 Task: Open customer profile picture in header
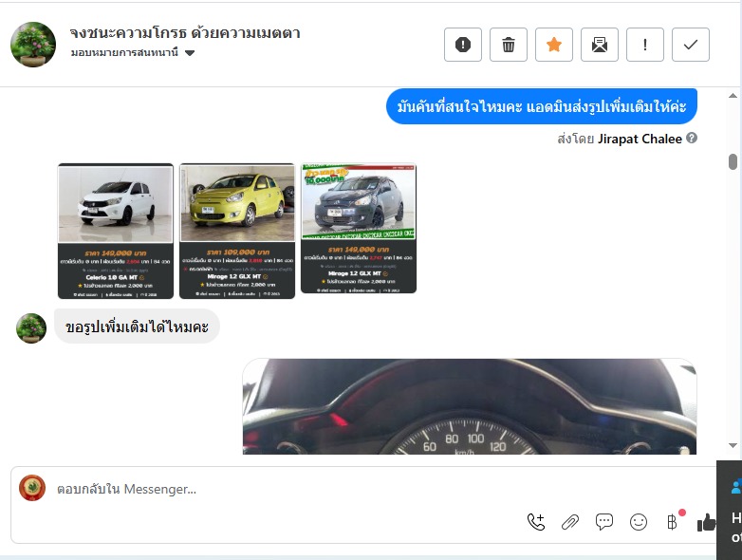pyautogui.click(x=33, y=45)
